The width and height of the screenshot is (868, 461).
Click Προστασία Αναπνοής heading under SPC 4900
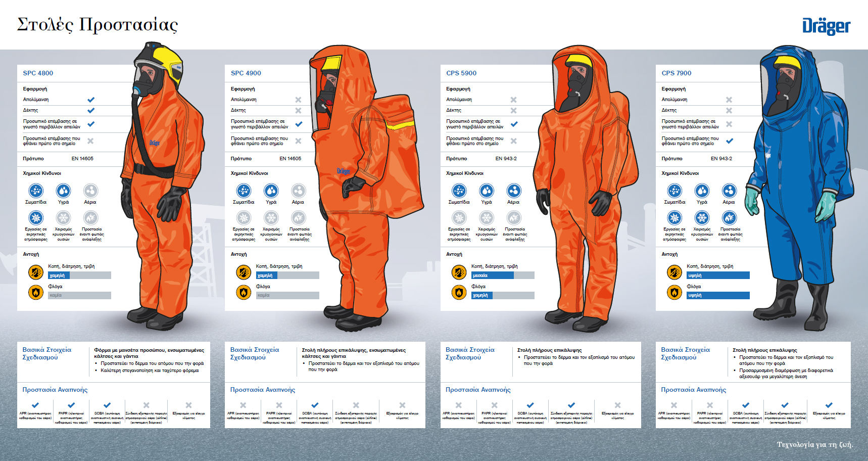coord(263,390)
